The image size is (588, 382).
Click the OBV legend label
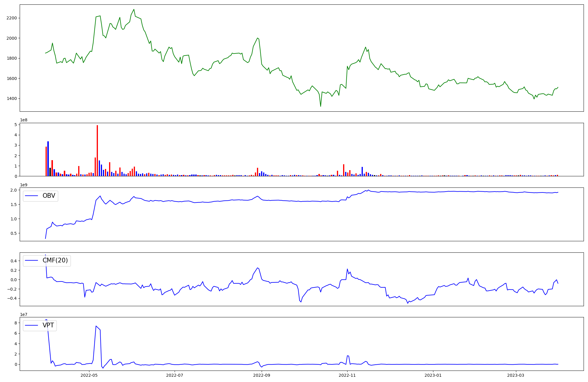[x=49, y=196]
